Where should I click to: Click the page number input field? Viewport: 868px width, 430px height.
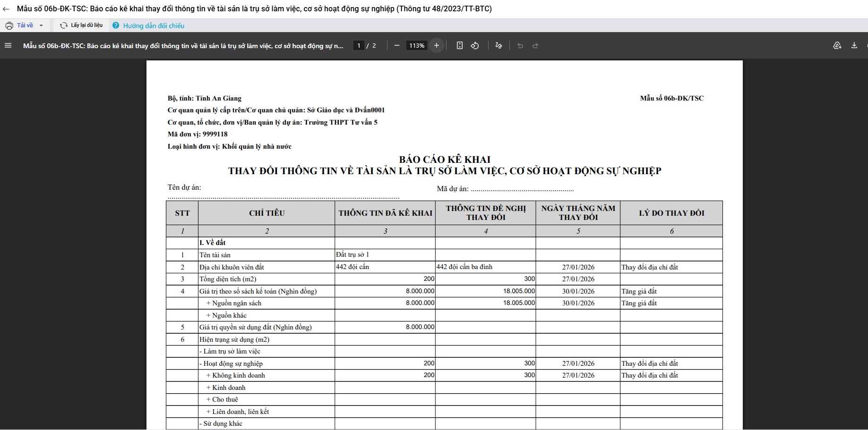pos(359,46)
